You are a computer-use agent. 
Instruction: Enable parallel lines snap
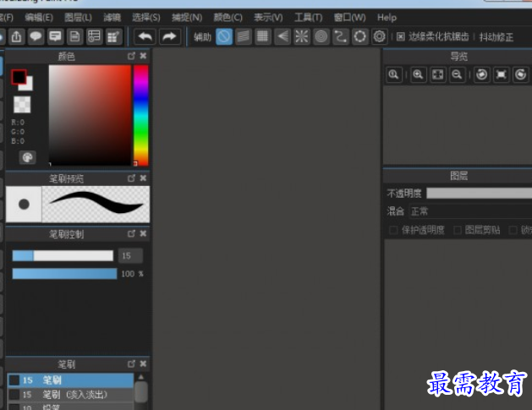244,36
